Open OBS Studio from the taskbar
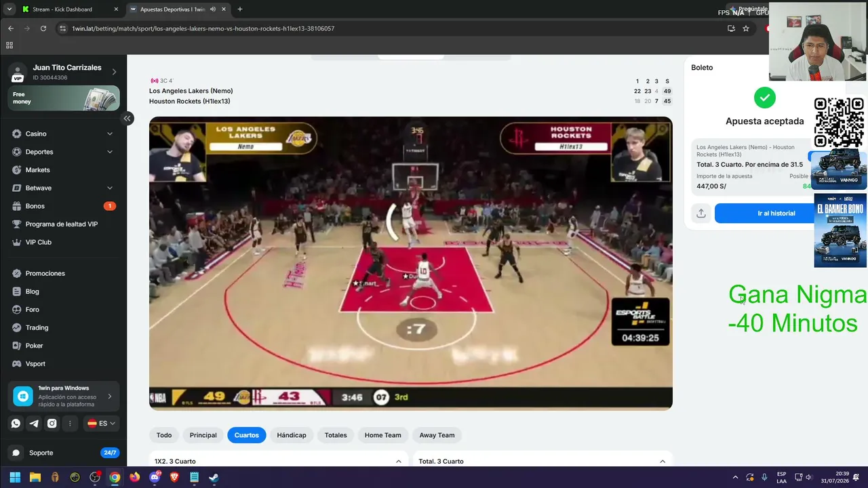The image size is (868, 488). click(x=95, y=477)
